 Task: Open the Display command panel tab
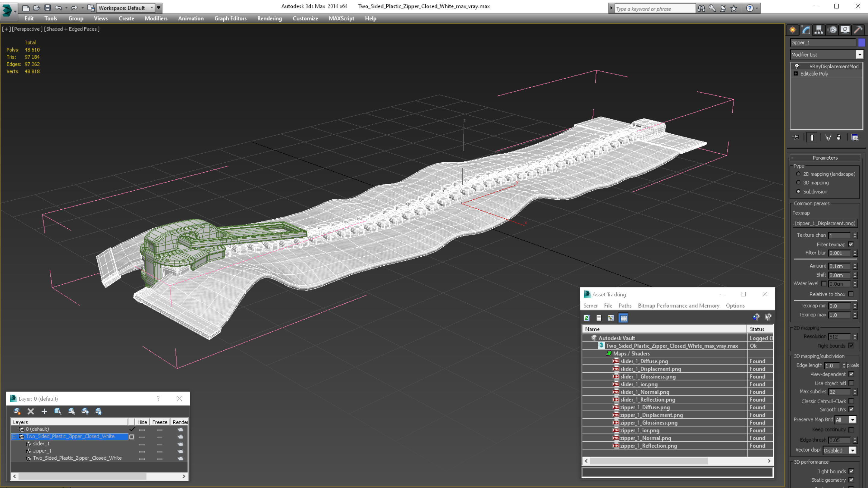845,30
